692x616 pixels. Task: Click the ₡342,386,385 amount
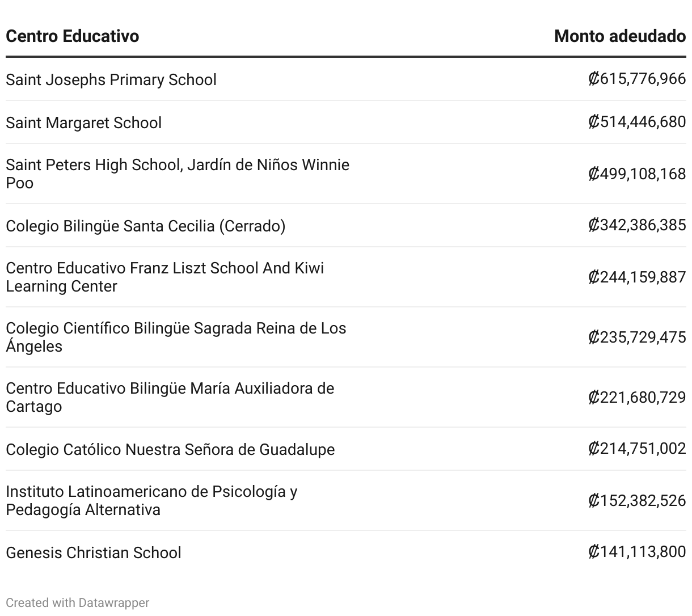(636, 225)
